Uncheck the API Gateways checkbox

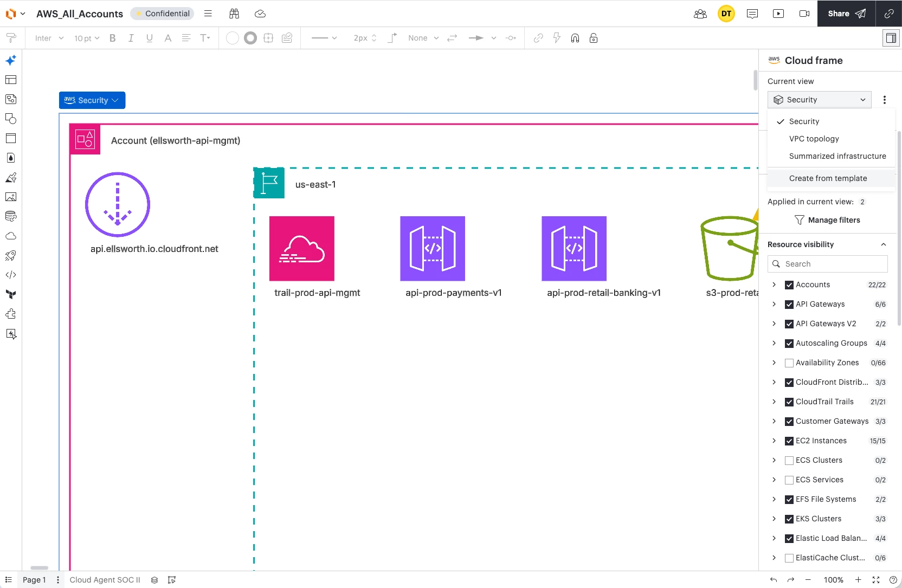[789, 305]
